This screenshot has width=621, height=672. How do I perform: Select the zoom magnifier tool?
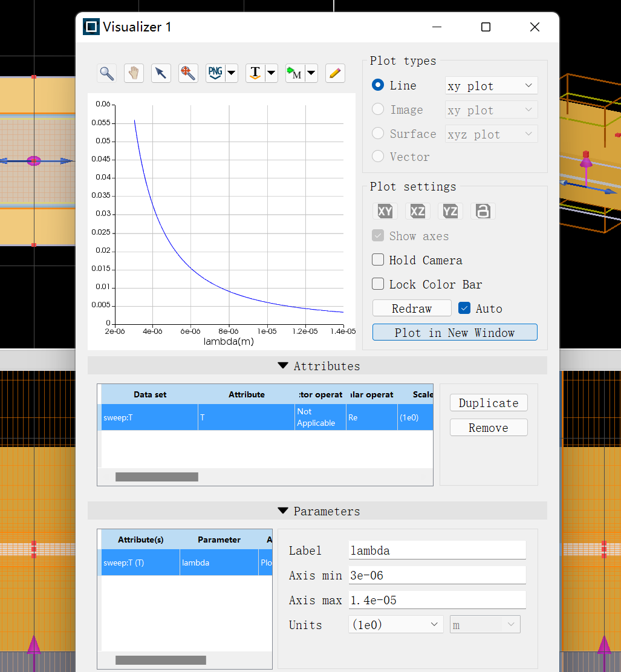click(x=107, y=74)
